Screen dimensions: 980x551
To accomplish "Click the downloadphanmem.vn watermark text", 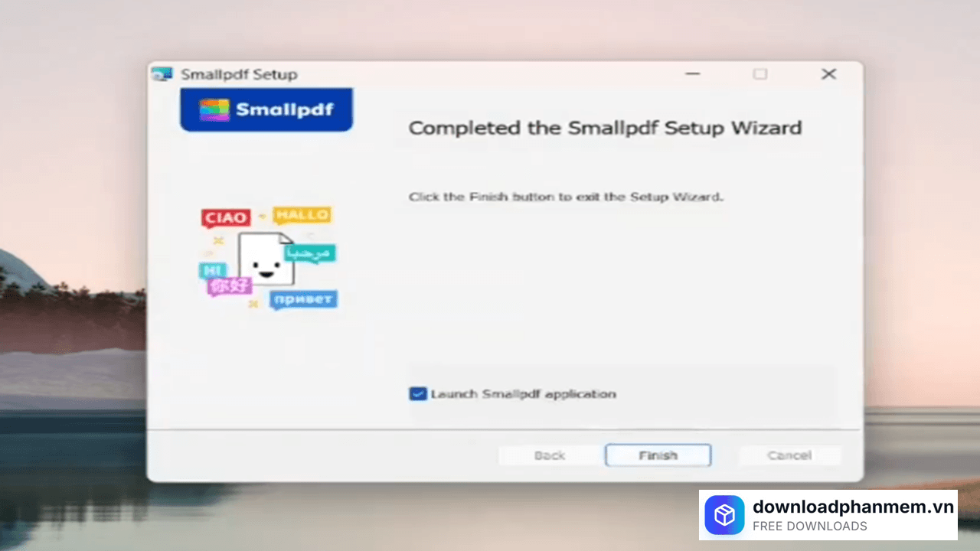I will (x=853, y=507).
